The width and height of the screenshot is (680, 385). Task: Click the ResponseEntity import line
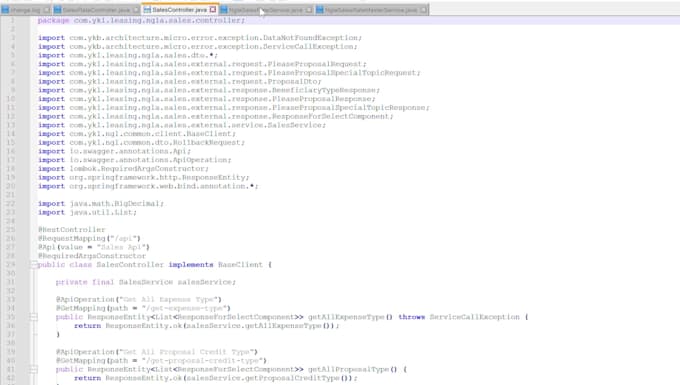(x=144, y=177)
